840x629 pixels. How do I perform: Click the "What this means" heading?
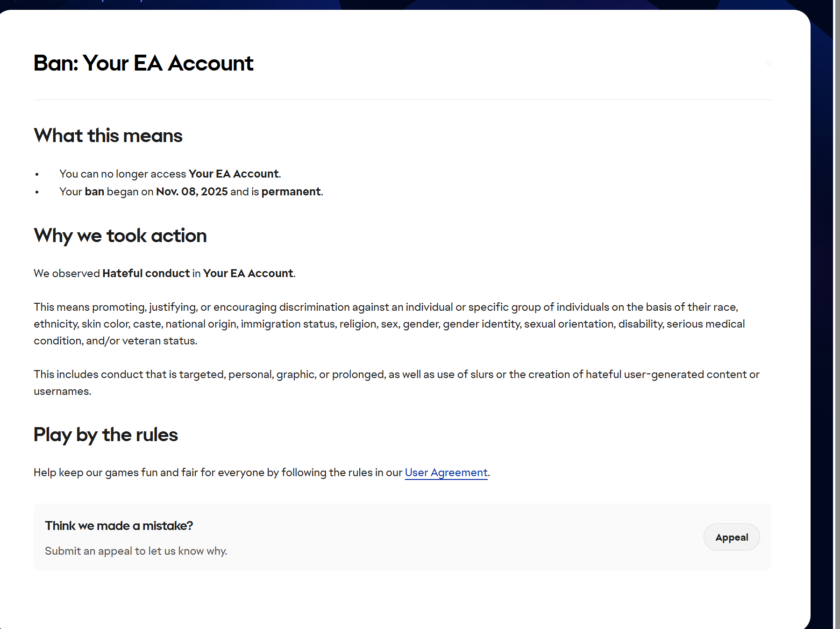pos(108,136)
